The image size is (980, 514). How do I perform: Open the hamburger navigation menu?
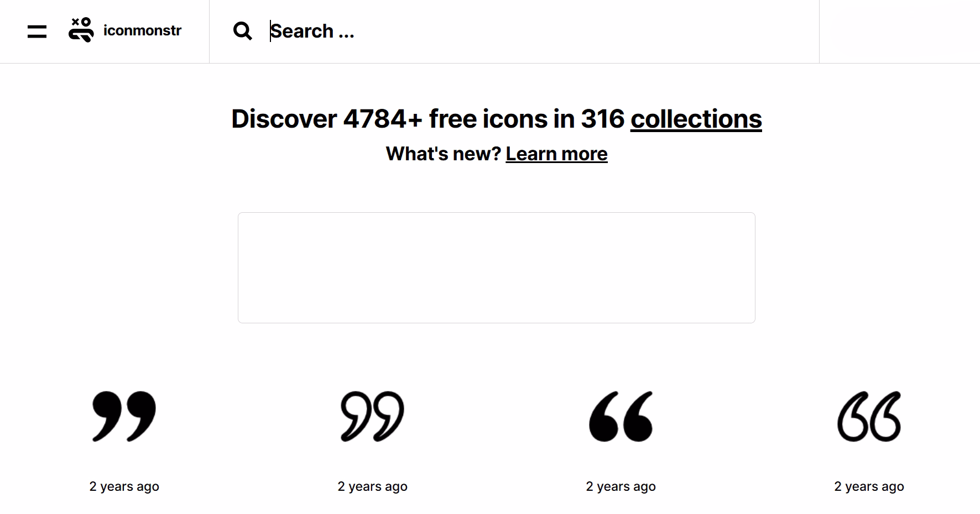click(36, 32)
